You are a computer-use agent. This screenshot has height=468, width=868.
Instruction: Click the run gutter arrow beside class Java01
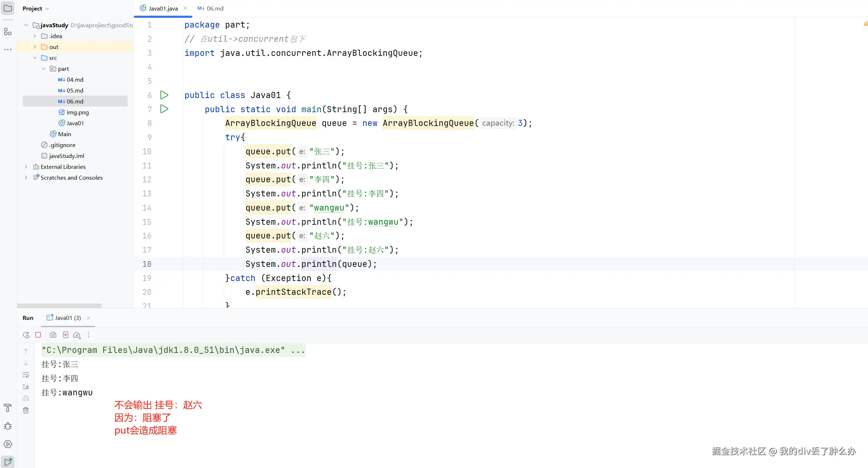(164, 95)
